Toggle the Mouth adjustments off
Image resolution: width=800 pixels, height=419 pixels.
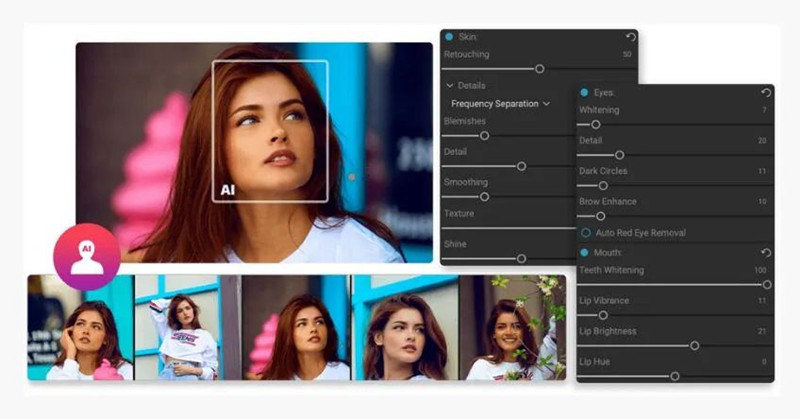(x=586, y=253)
